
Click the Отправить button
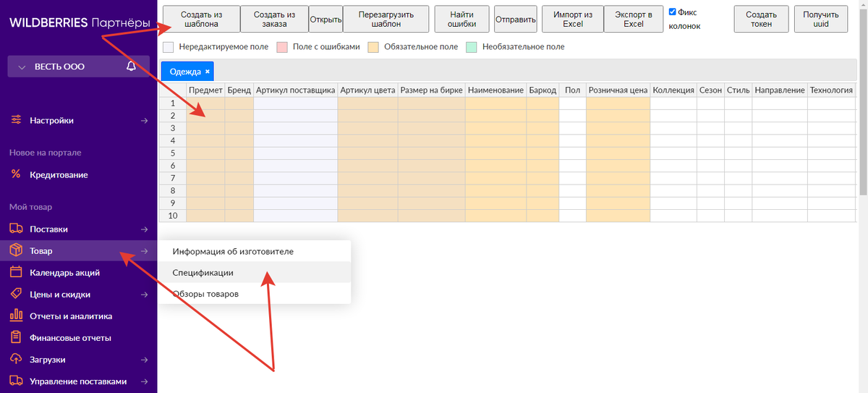pos(516,19)
